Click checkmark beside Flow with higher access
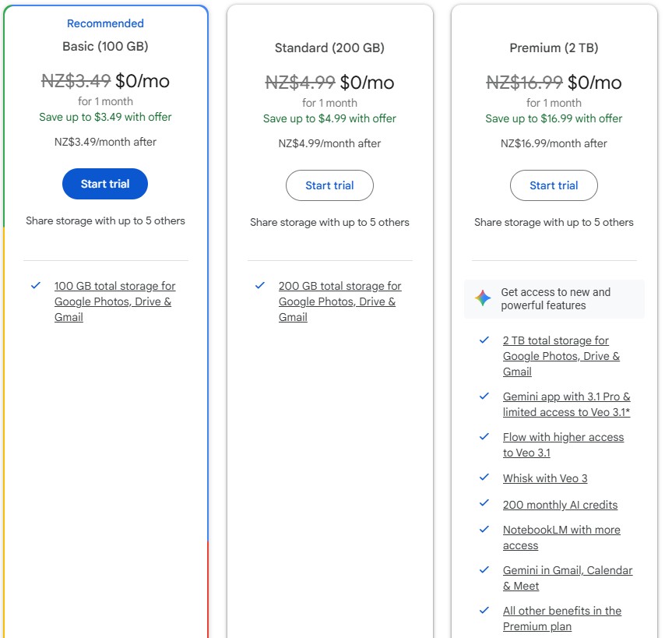The height and width of the screenshot is (638, 672). pyautogui.click(x=484, y=437)
